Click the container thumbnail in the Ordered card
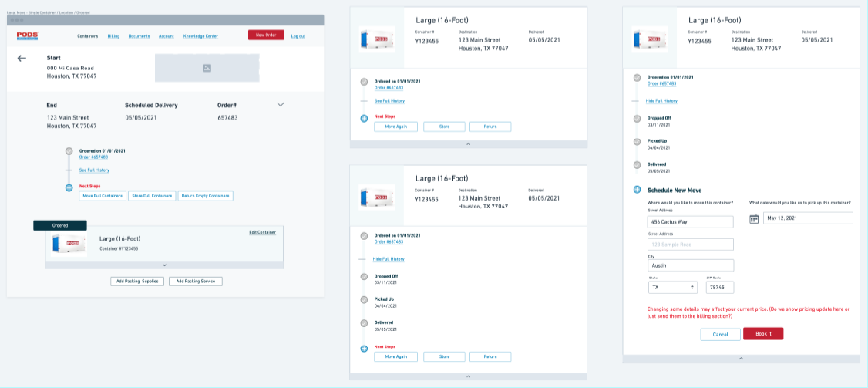Screen dimensions: 868x388 coord(66,244)
